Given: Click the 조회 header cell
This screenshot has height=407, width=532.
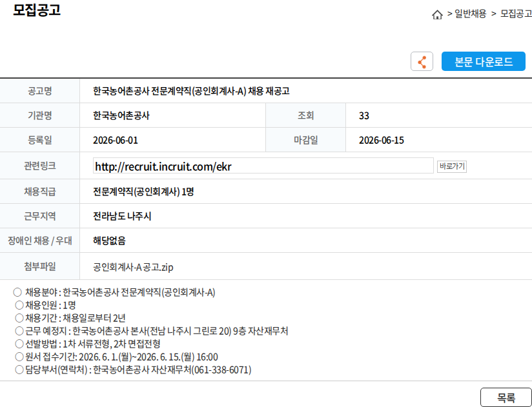Looking at the screenshot, I should pos(305,115).
